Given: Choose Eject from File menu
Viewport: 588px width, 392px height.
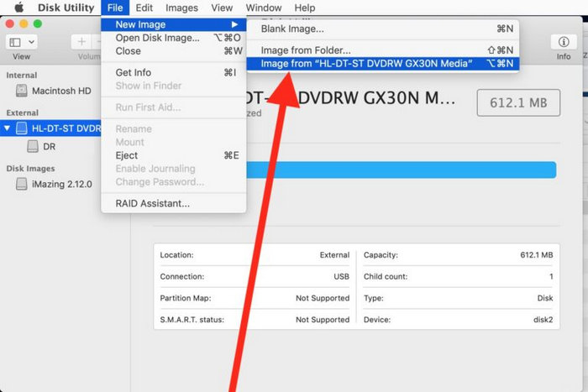Looking at the screenshot, I should click(x=174, y=155).
